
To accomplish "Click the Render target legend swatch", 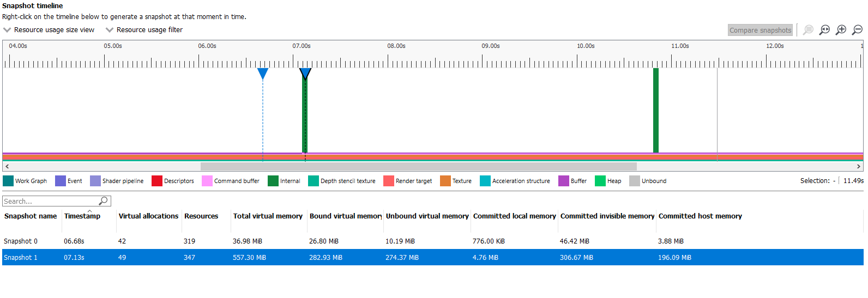I will point(389,181).
